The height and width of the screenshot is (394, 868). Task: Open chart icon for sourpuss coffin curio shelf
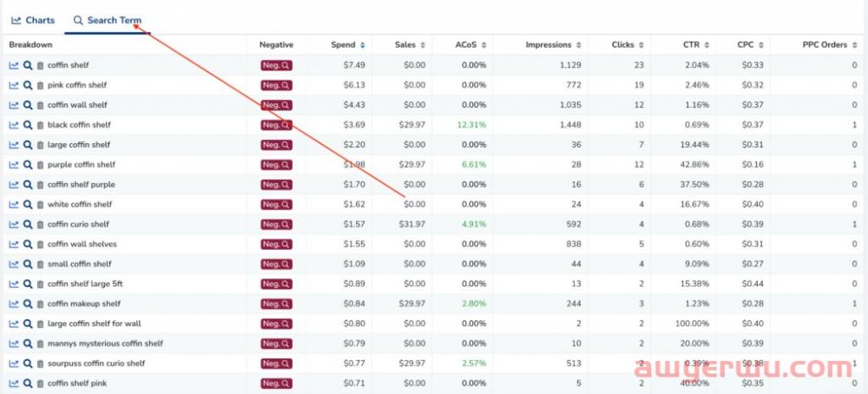click(14, 364)
